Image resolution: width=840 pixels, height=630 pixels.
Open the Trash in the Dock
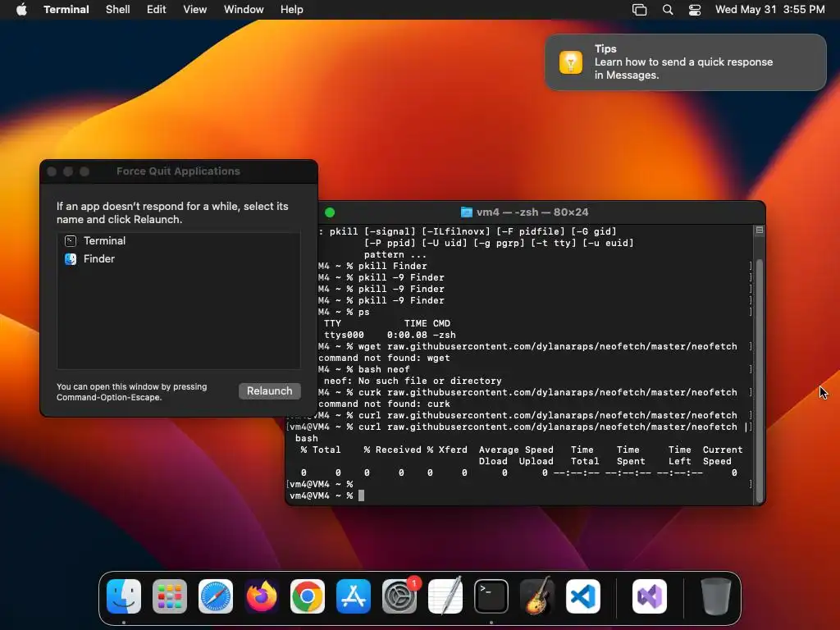click(715, 596)
